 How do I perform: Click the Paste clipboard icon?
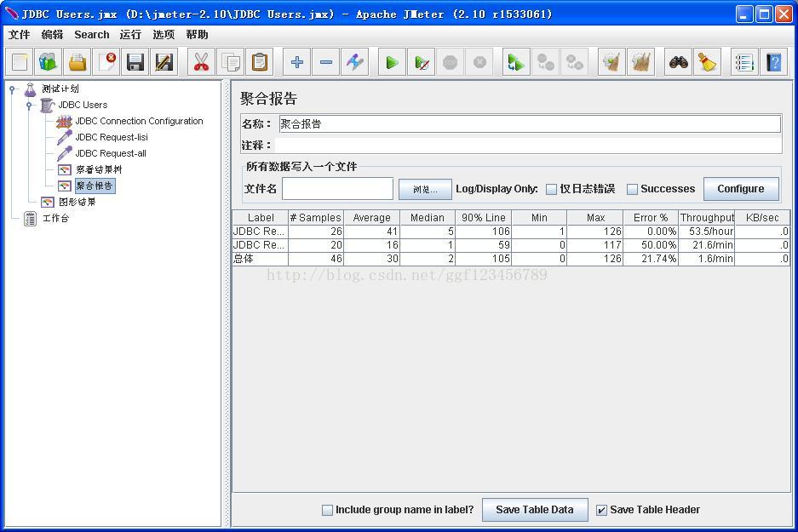point(260,62)
